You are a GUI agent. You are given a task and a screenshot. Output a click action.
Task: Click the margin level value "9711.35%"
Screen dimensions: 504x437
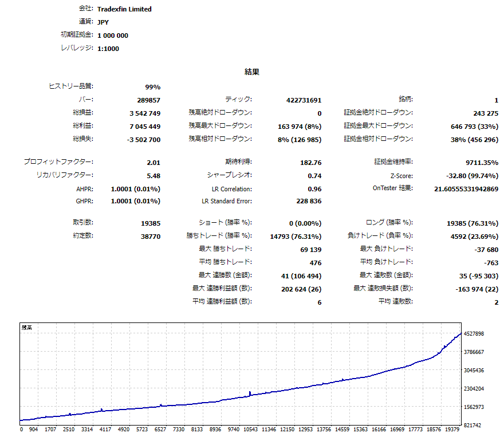tap(482, 163)
